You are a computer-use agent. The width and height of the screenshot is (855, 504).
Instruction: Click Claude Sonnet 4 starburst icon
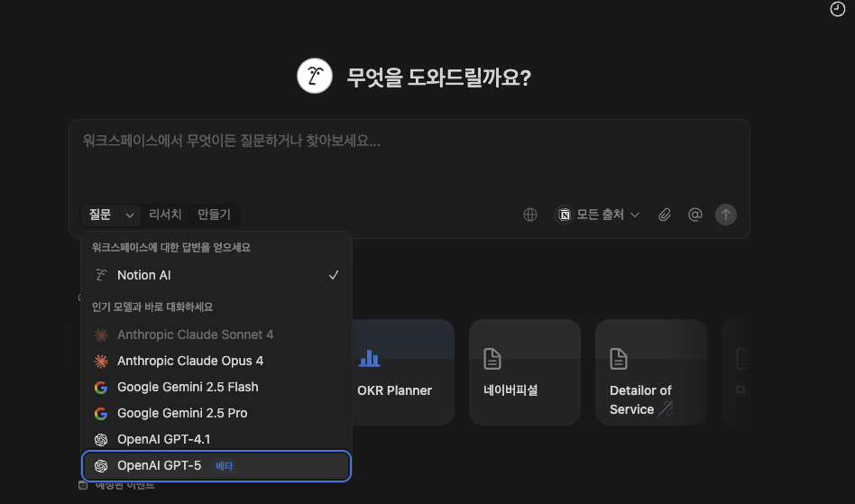101,334
